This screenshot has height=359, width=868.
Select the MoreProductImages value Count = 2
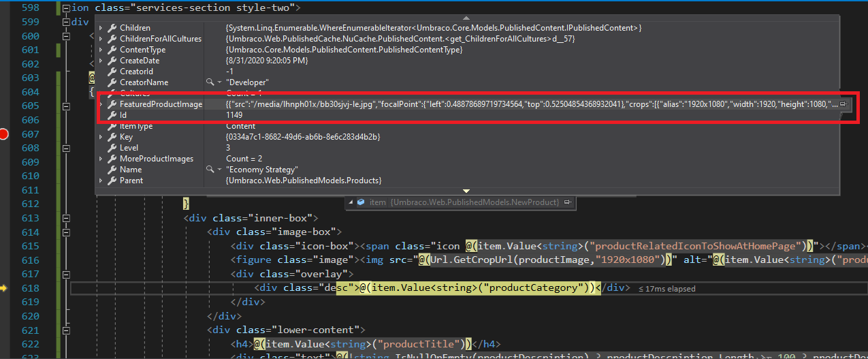[242, 159]
